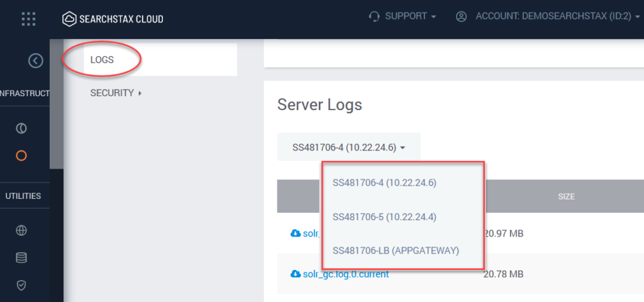Choose SS481706-5 (10.22.24.4) from the list
Image resolution: width=644 pixels, height=302 pixels.
[x=384, y=216]
